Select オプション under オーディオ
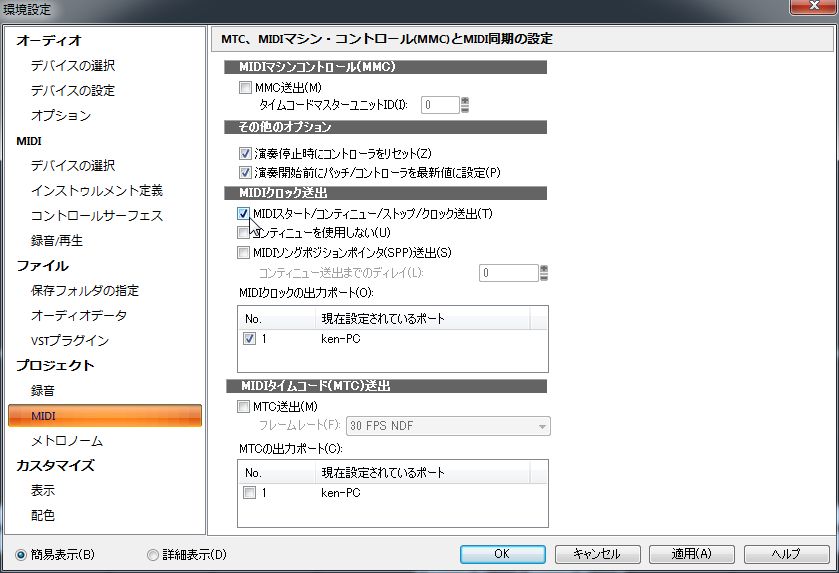Image resolution: width=839 pixels, height=573 pixels. [61, 116]
